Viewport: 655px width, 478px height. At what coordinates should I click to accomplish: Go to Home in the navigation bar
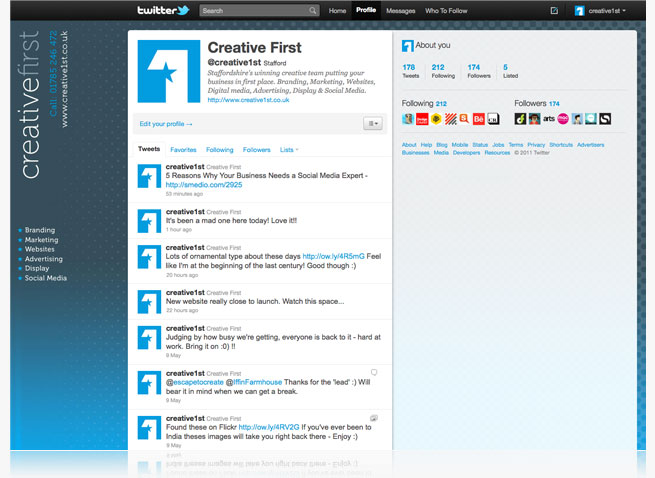pos(337,11)
